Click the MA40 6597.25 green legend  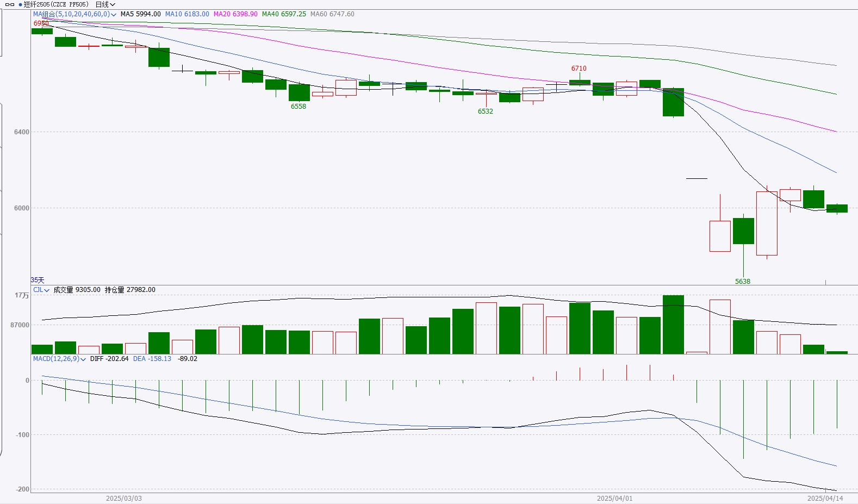pyautogui.click(x=284, y=14)
